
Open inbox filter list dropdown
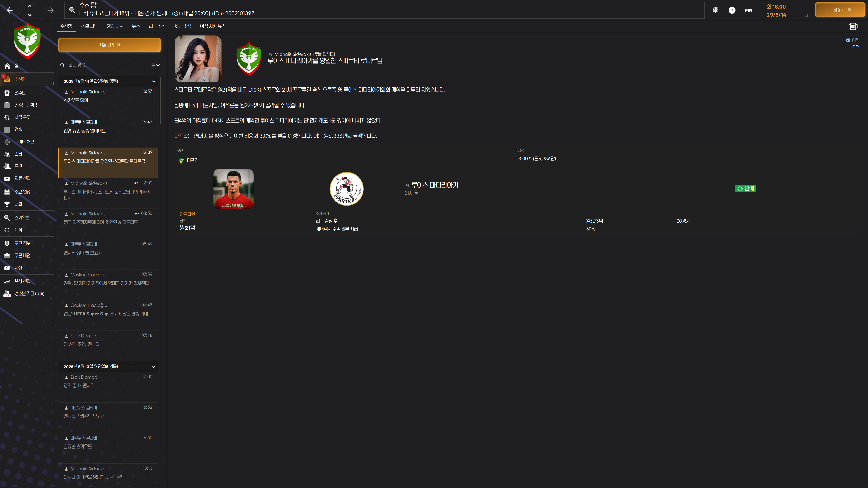click(x=155, y=65)
